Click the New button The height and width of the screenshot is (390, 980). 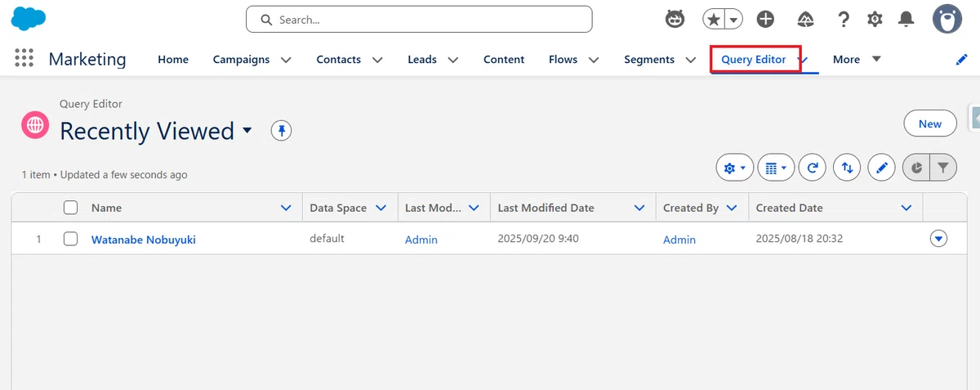coord(930,123)
